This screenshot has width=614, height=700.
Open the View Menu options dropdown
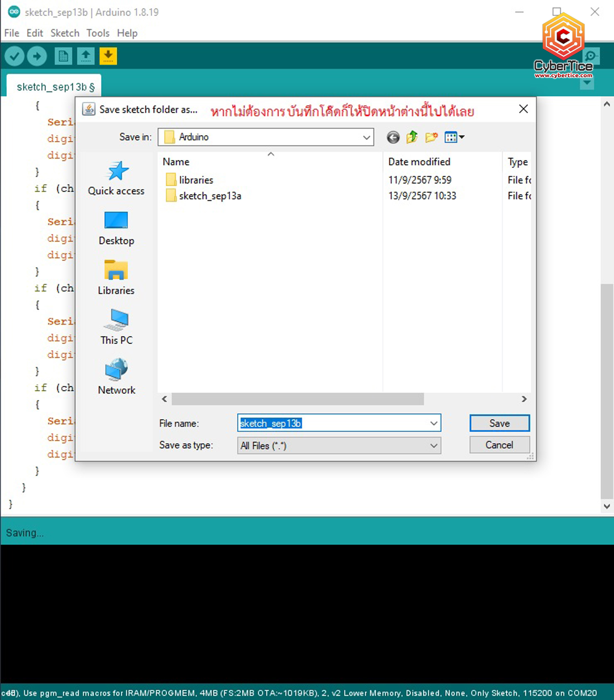[454, 137]
